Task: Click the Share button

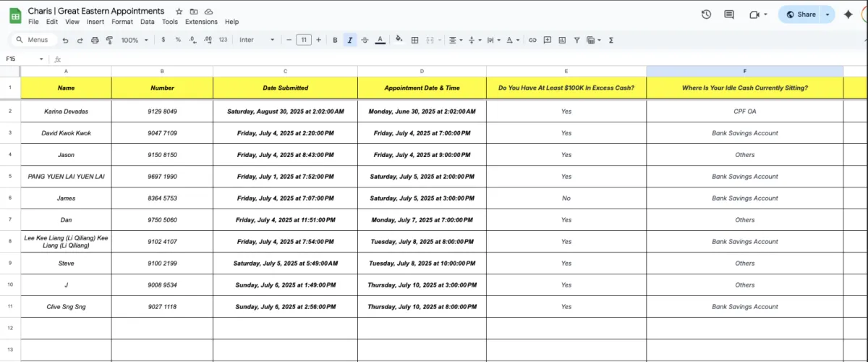Action: point(800,14)
